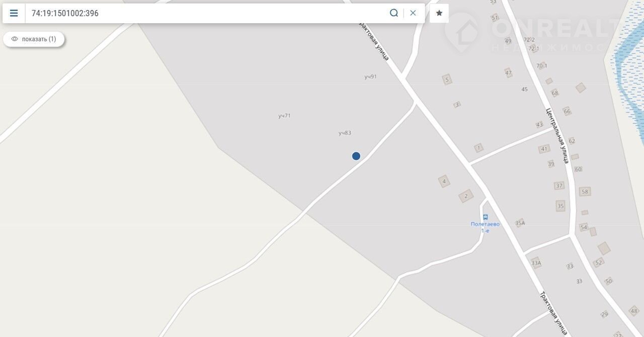The width and height of the screenshot is (644, 337).
Task: Click the star favorites button
Action: click(x=439, y=13)
